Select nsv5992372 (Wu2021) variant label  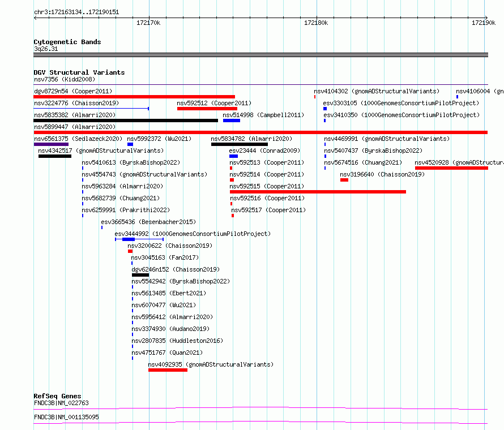coord(159,139)
